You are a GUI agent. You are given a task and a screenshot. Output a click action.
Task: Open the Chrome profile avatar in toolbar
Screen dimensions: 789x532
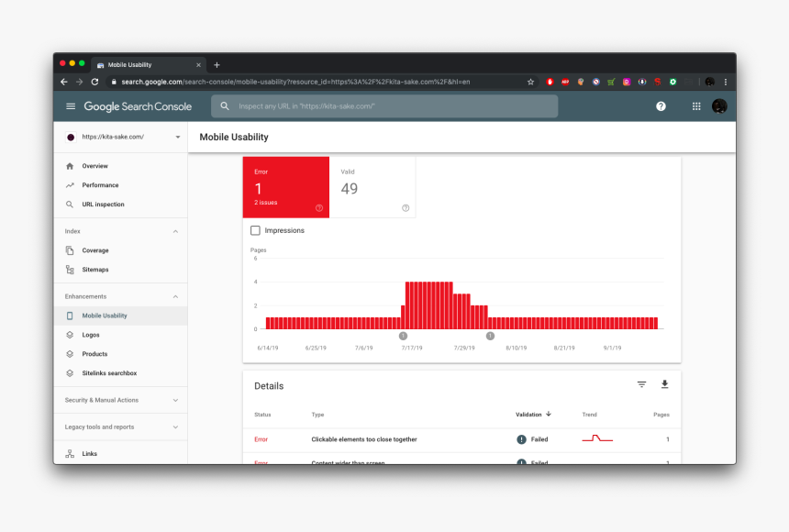(x=710, y=82)
